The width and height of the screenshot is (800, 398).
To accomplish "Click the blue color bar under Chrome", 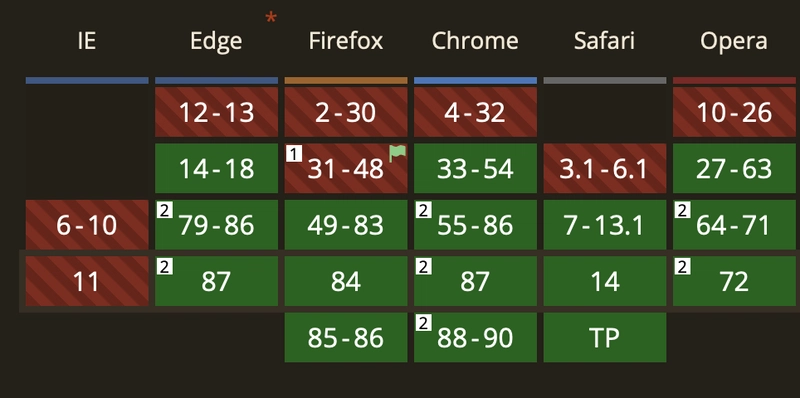I will point(475,80).
